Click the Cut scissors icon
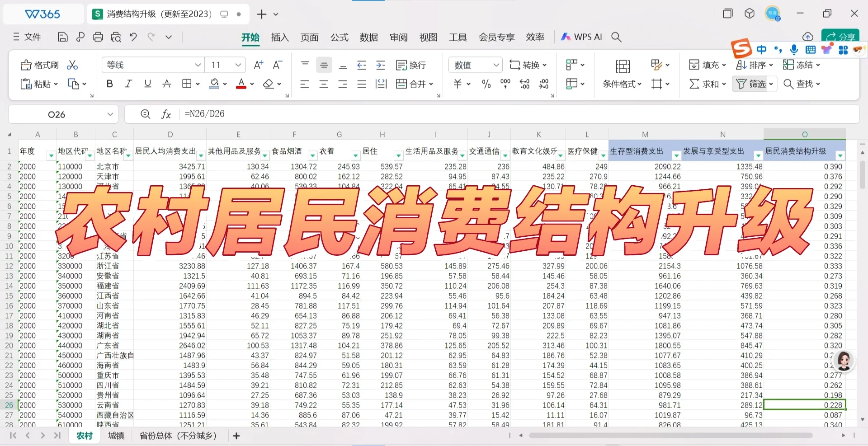The height and width of the screenshot is (446, 868). click(72, 65)
